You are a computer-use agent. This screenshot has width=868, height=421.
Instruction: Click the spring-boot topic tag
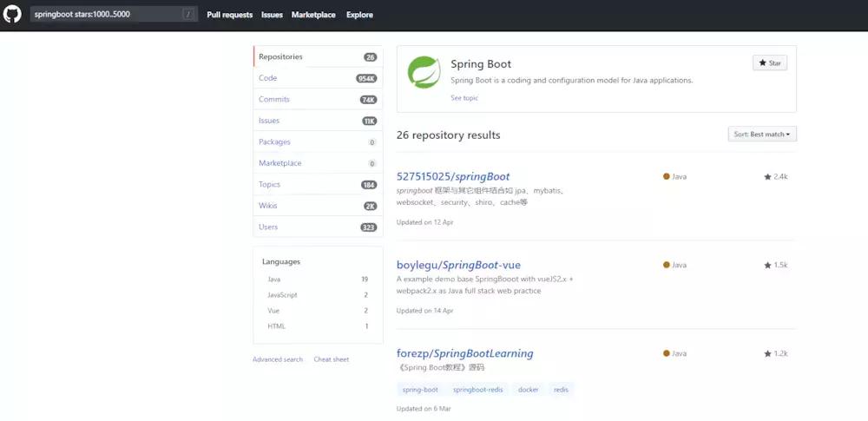click(x=420, y=390)
